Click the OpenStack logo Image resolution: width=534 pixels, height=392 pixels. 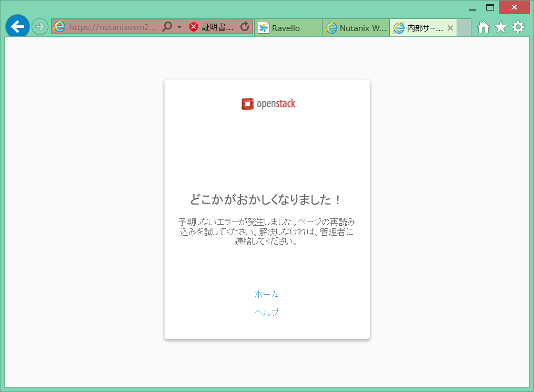click(267, 104)
